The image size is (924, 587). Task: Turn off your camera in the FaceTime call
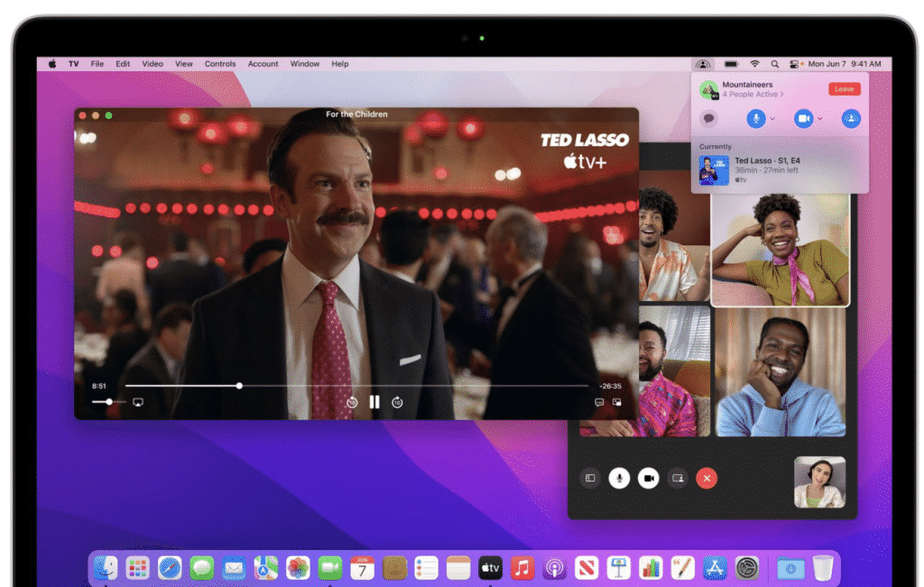coord(650,478)
